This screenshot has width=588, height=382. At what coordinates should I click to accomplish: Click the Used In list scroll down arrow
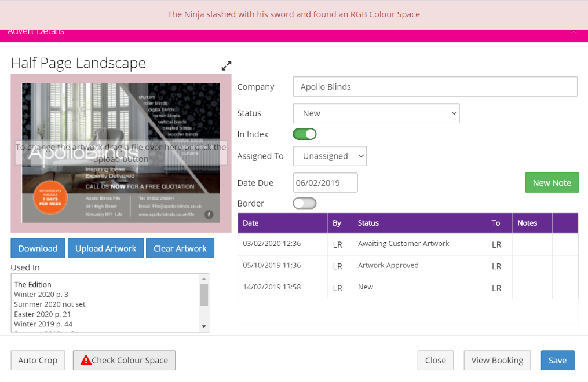click(x=204, y=326)
